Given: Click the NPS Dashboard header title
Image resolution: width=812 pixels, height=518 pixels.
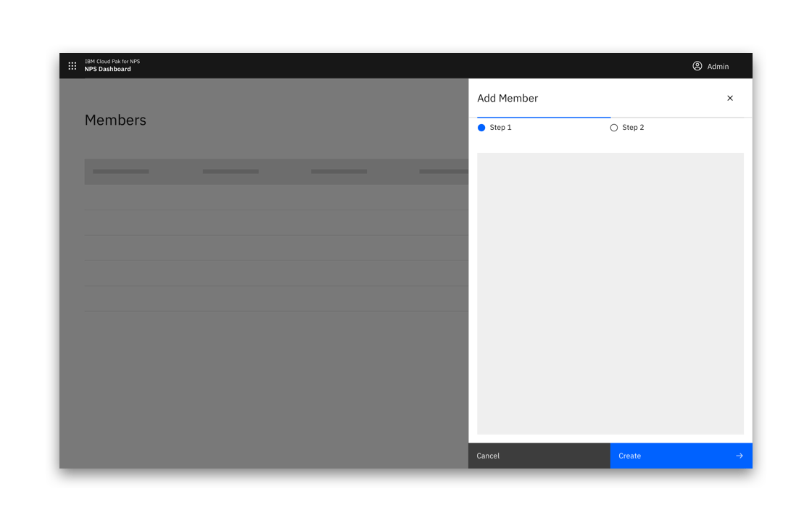Looking at the screenshot, I should click(x=107, y=70).
